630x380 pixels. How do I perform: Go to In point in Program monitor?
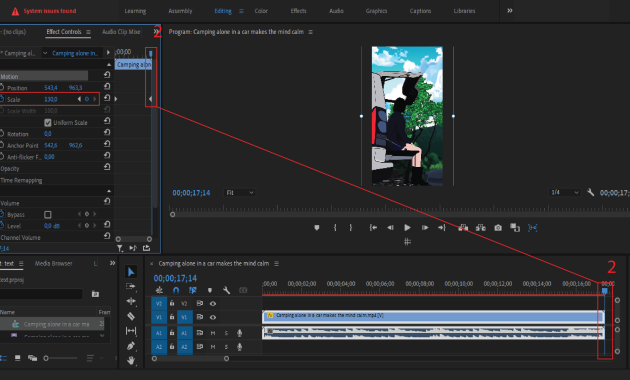(373, 228)
